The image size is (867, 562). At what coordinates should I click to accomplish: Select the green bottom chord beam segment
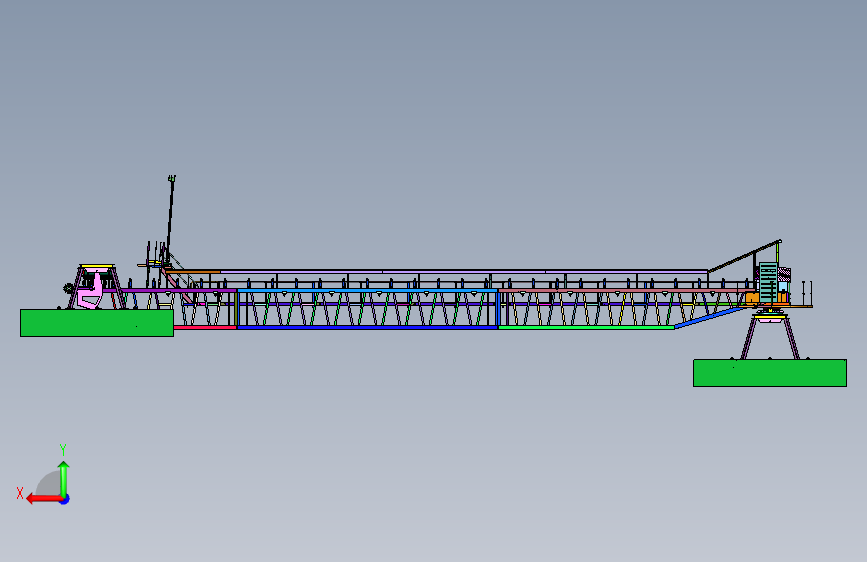[586, 327]
